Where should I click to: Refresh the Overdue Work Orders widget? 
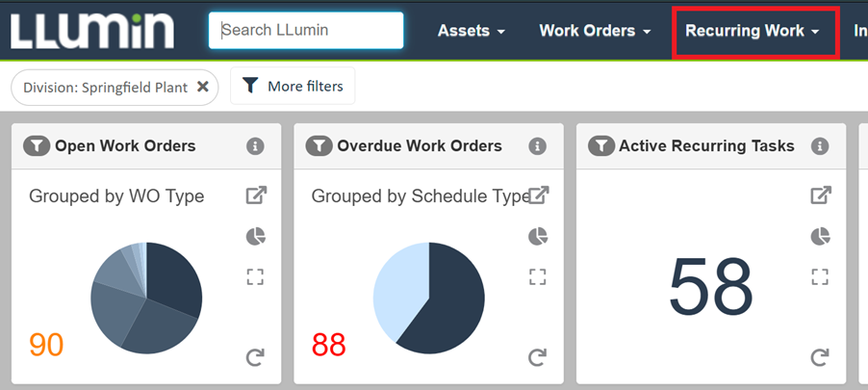pyautogui.click(x=538, y=358)
